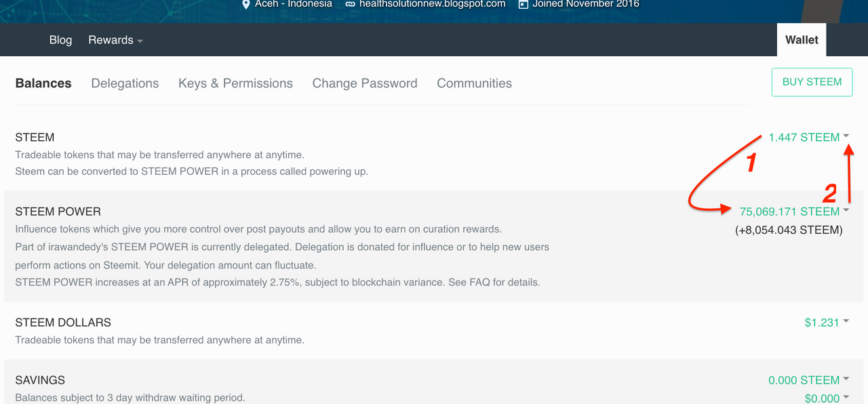Click the location pin icon beside Aceh - Indonesia

pos(246,4)
